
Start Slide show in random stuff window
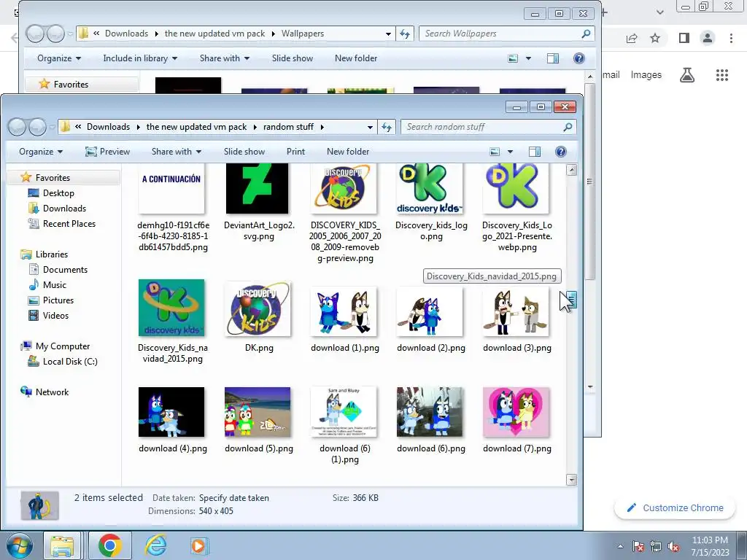pos(244,152)
